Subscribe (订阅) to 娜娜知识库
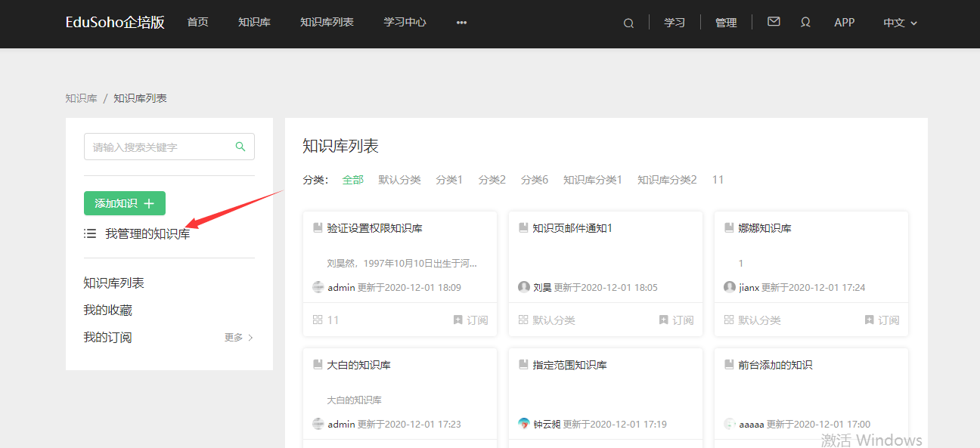 click(882, 320)
